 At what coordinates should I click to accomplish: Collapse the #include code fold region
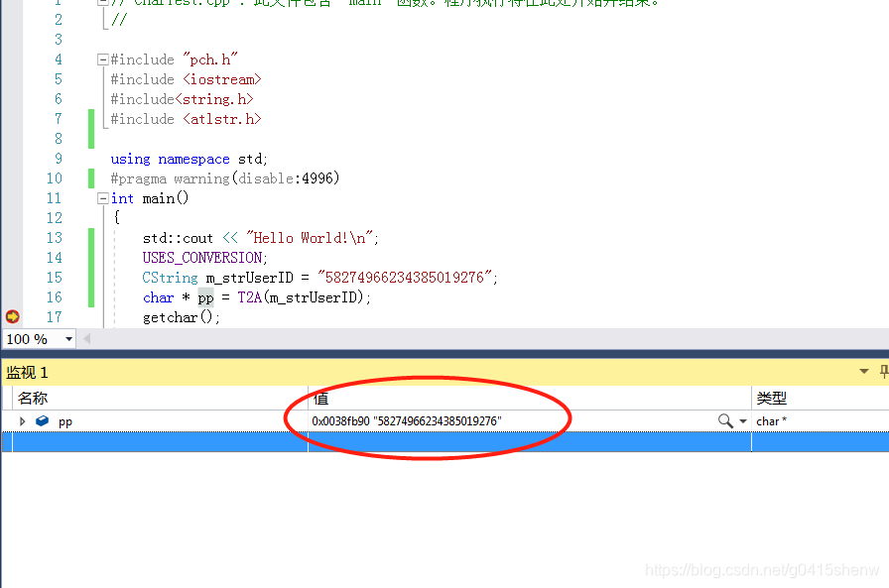[x=102, y=59]
